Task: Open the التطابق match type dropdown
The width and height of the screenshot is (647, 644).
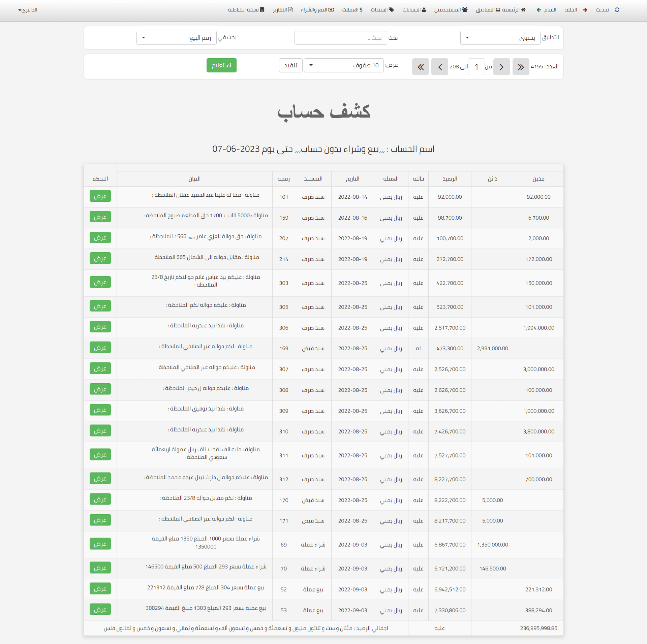Action: [500, 38]
